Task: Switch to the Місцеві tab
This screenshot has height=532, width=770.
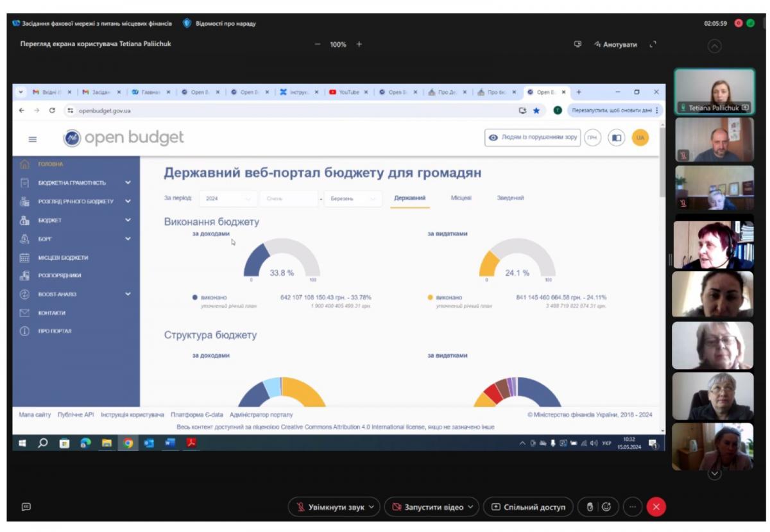Action: click(x=461, y=198)
